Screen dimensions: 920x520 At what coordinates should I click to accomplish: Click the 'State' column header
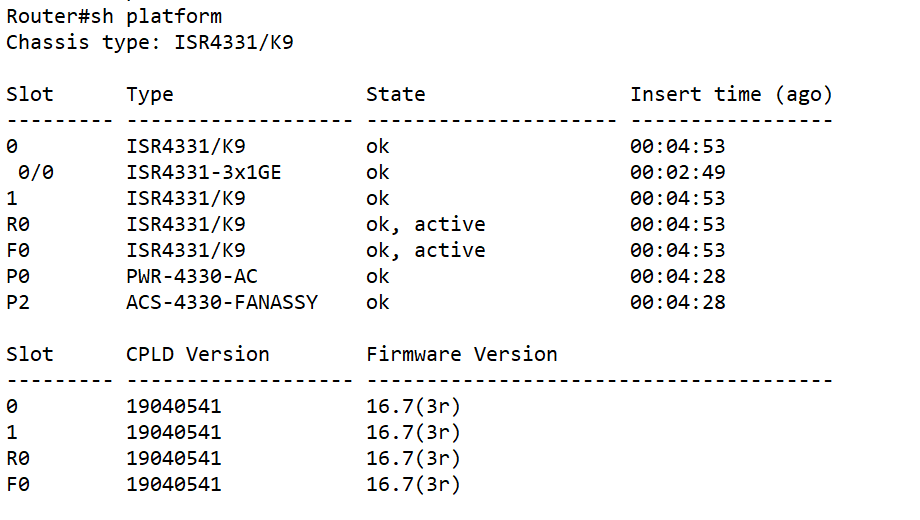[395, 94]
